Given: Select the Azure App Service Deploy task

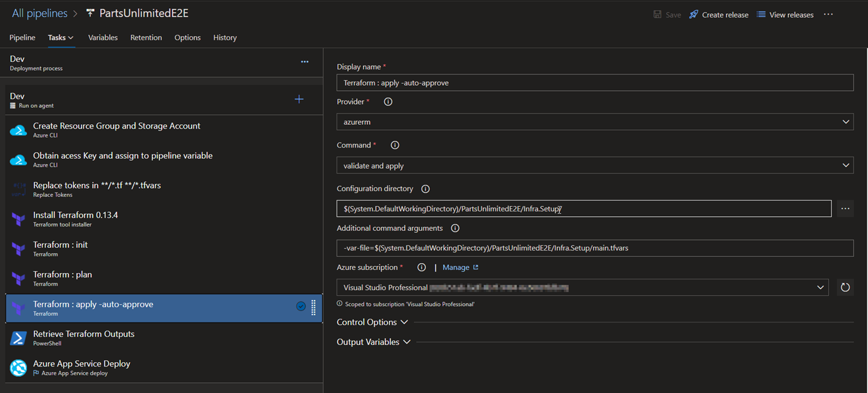Looking at the screenshot, I should point(164,367).
